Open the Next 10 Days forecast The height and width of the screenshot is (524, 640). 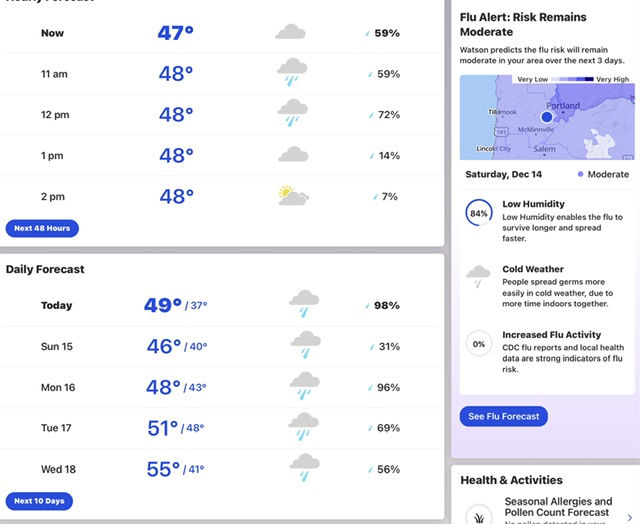pyautogui.click(x=39, y=501)
